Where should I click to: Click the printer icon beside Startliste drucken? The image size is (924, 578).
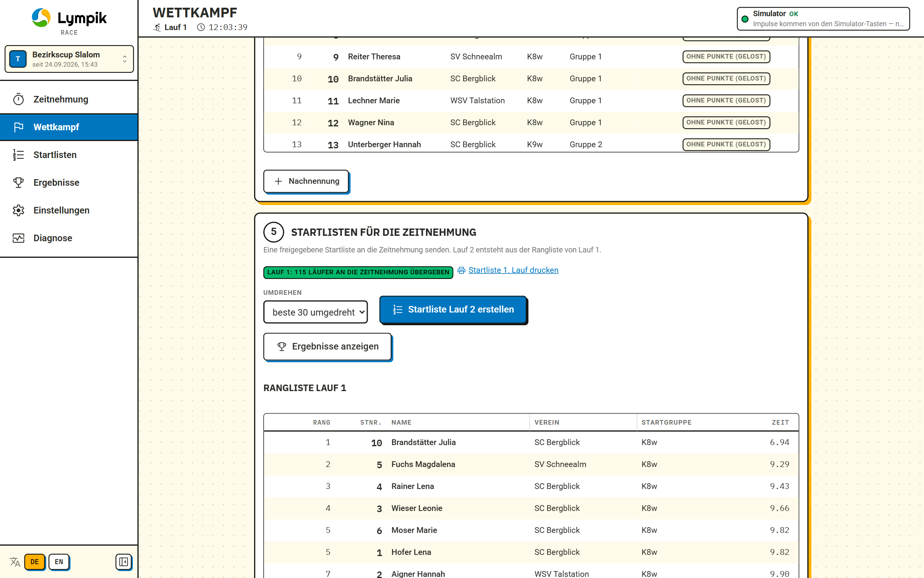coord(461,271)
